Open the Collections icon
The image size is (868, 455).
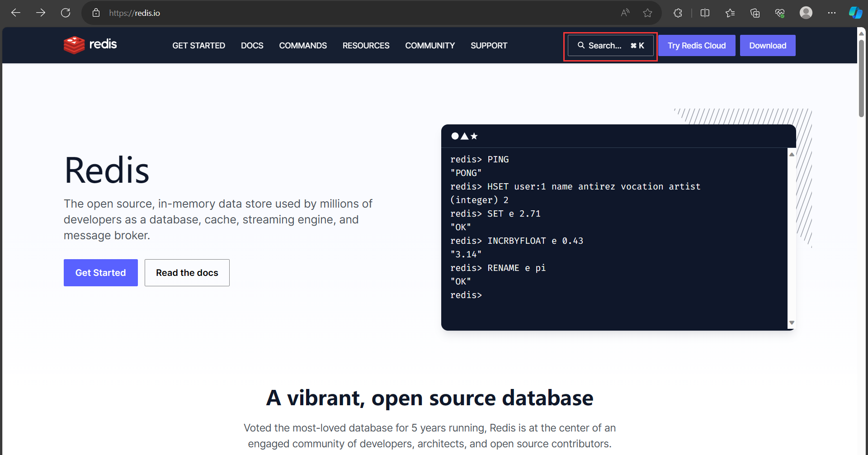pyautogui.click(x=755, y=13)
